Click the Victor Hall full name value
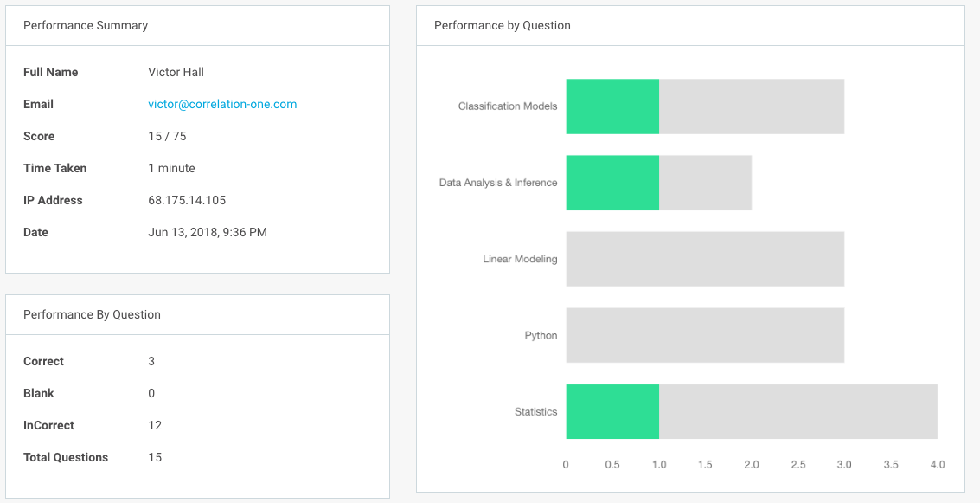The image size is (980, 503). (176, 72)
